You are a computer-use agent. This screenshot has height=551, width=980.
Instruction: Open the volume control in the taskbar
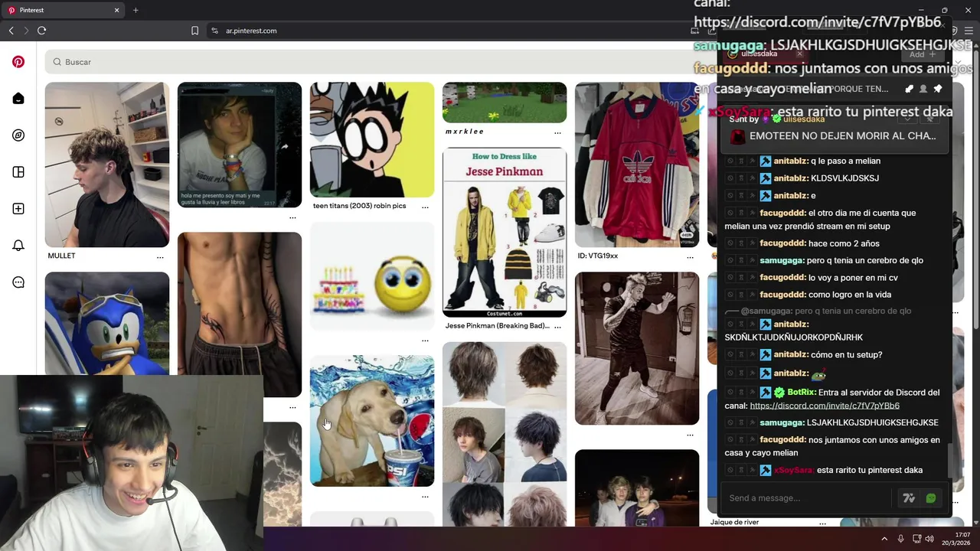coord(929,539)
